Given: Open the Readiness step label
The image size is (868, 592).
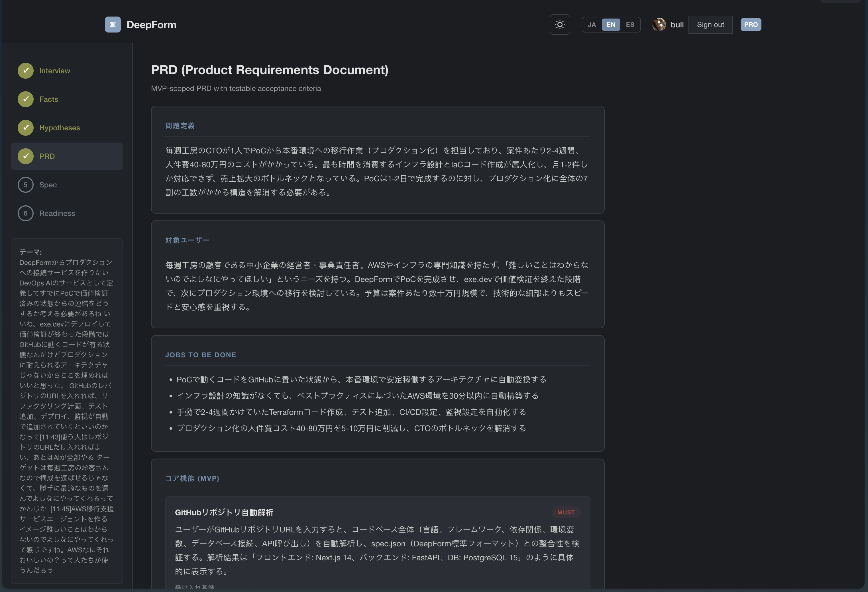Looking at the screenshot, I should pyautogui.click(x=57, y=213).
